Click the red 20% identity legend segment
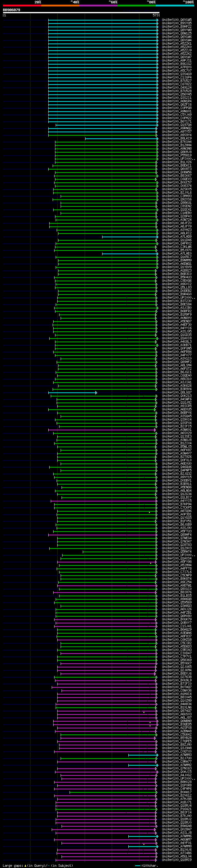The width and height of the screenshot is (197, 868). 22,6
